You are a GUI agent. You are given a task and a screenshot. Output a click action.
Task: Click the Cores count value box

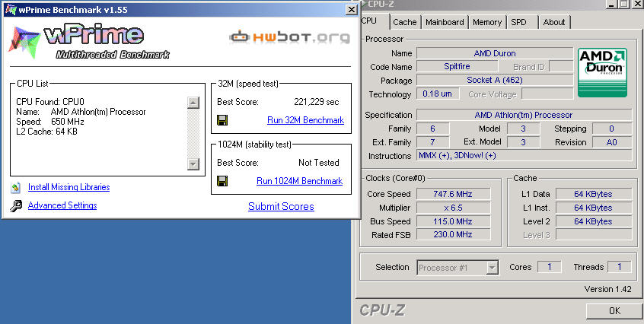coord(549,267)
